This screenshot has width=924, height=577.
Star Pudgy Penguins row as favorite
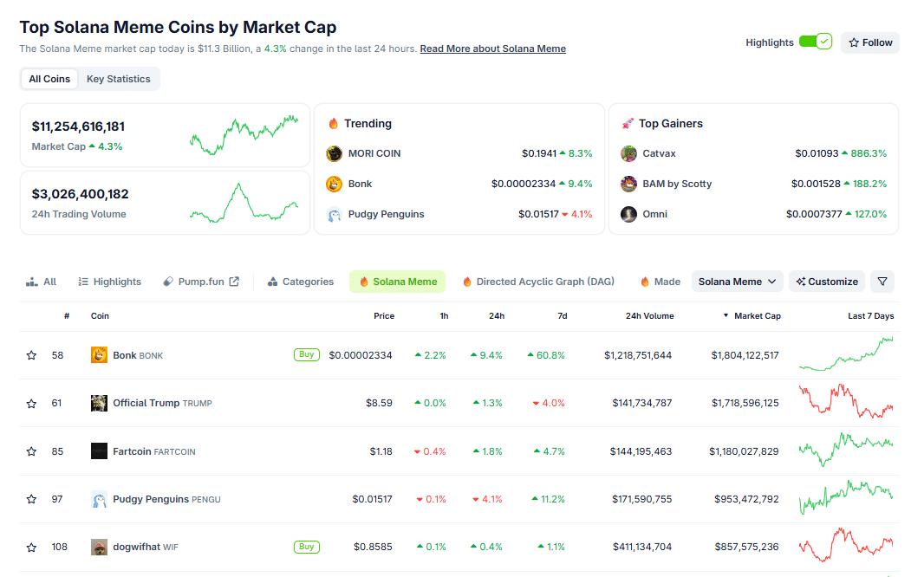point(32,499)
